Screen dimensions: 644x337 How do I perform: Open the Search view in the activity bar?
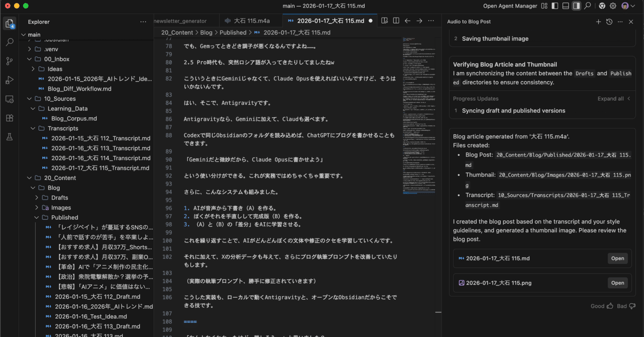[x=9, y=42]
